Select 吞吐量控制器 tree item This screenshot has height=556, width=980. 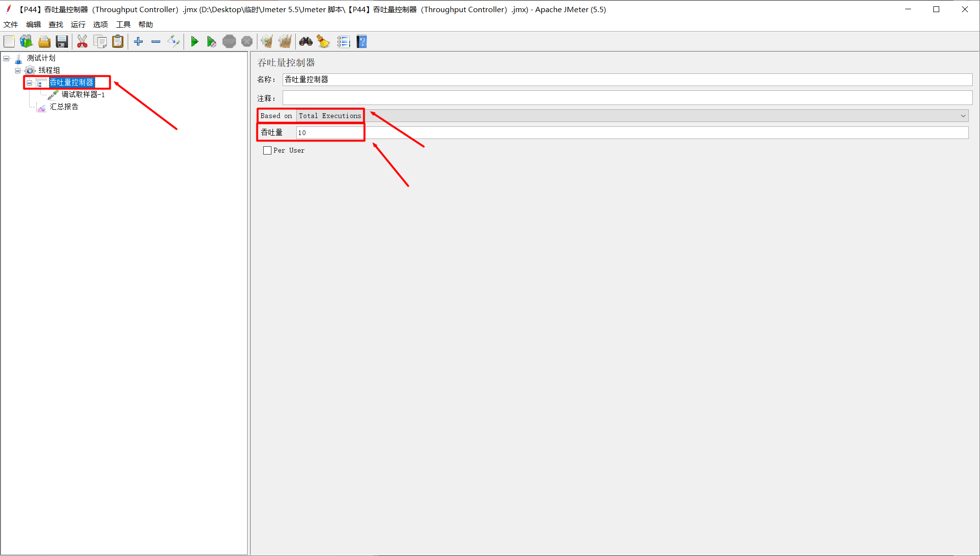(71, 83)
